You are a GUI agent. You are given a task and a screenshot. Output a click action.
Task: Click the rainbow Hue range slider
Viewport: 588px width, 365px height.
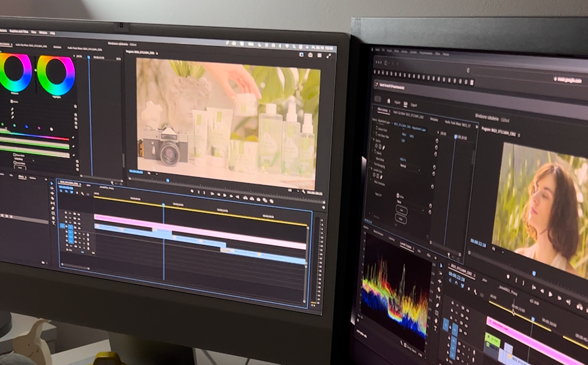click(x=34, y=134)
